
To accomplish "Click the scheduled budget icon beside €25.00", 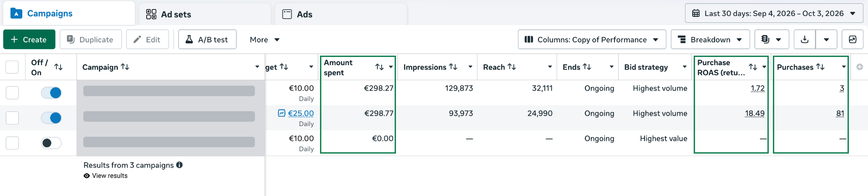I will click(282, 113).
